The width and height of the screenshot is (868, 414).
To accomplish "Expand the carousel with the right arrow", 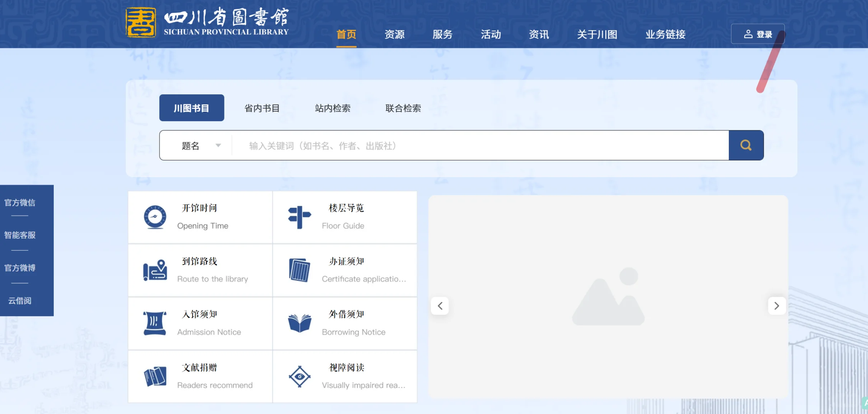I will pyautogui.click(x=777, y=306).
